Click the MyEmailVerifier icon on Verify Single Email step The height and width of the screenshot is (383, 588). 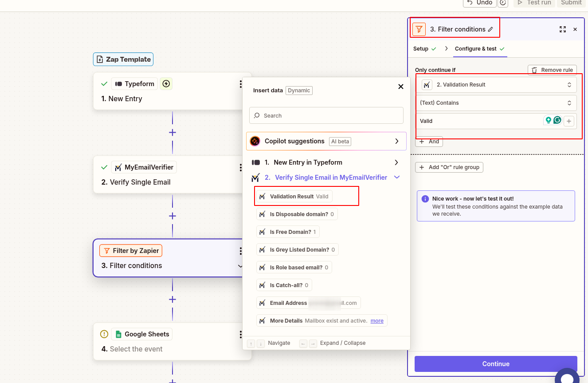118,167
